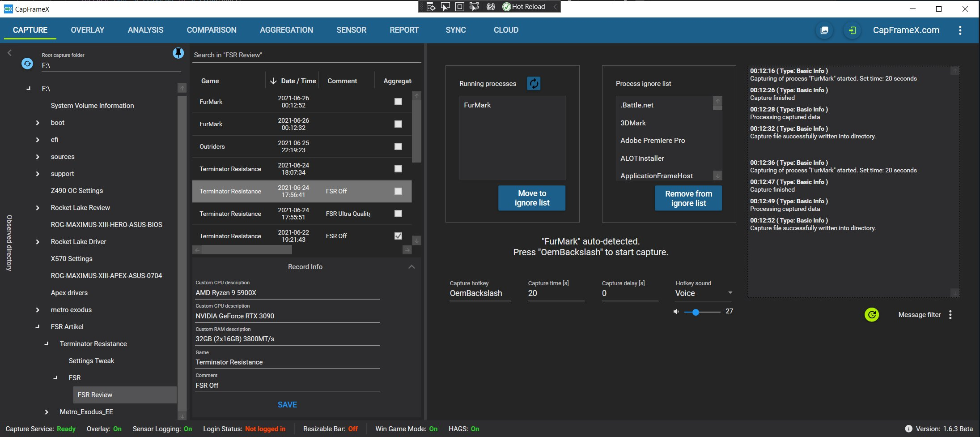Screen dimensions: 980x437
Task: Click the directory tree up scroll arrow
Action: tap(182, 88)
